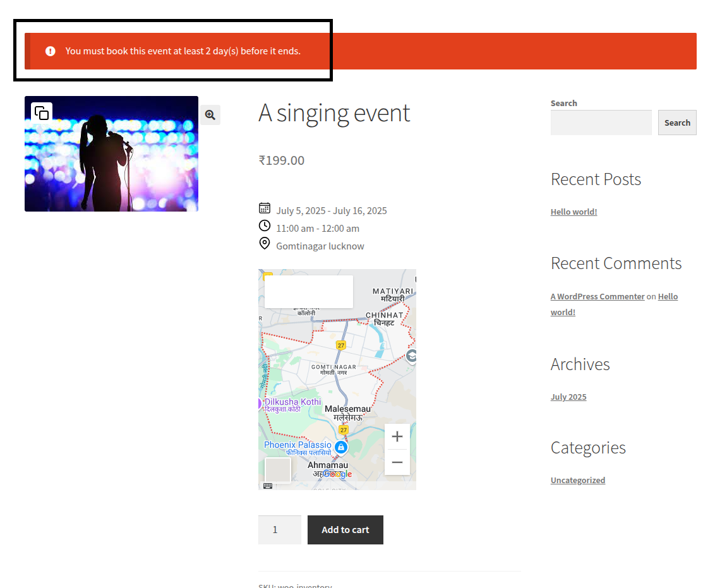This screenshot has width=727, height=588.
Task: Focus the sidebar search input field
Action: (x=601, y=123)
